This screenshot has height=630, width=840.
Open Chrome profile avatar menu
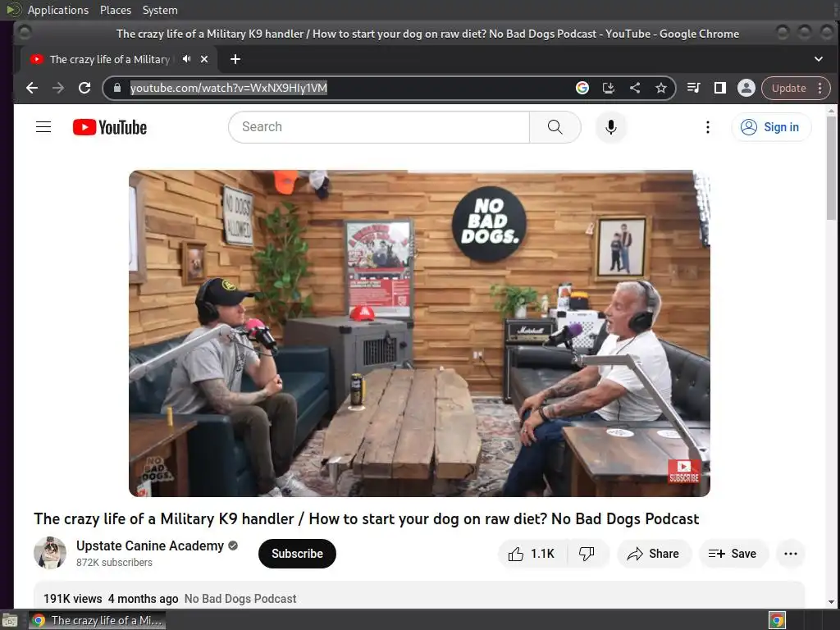point(746,88)
